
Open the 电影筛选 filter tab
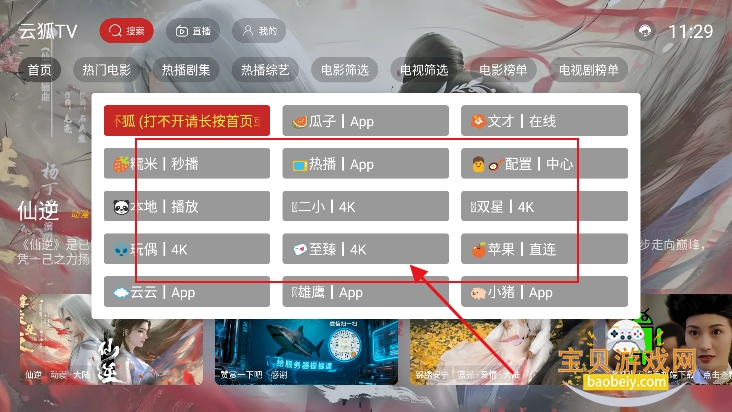tap(345, 70)
